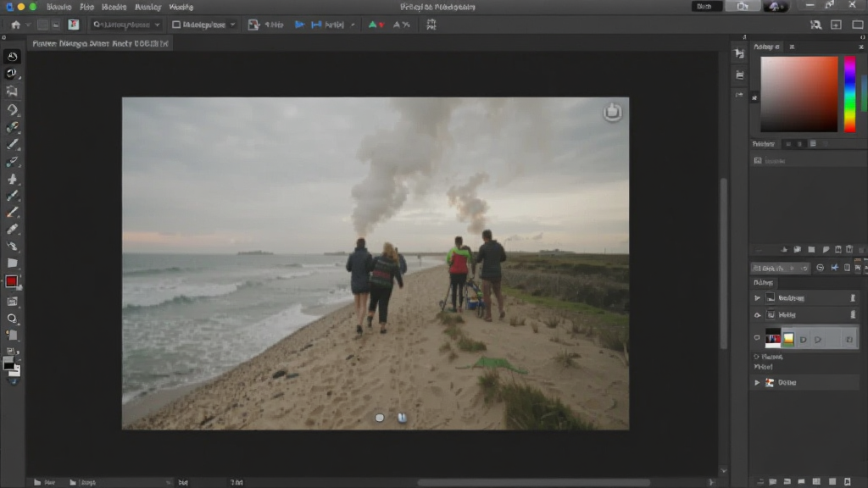The image size is (868, 488).
Task: Toggle visibility of the selected thumbnail layer
Action: pyautogui.click(x=757, y=338)
